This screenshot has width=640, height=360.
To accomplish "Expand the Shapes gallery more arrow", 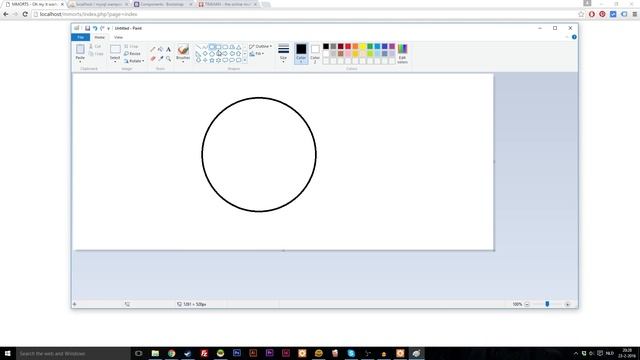I will point(245,60).
